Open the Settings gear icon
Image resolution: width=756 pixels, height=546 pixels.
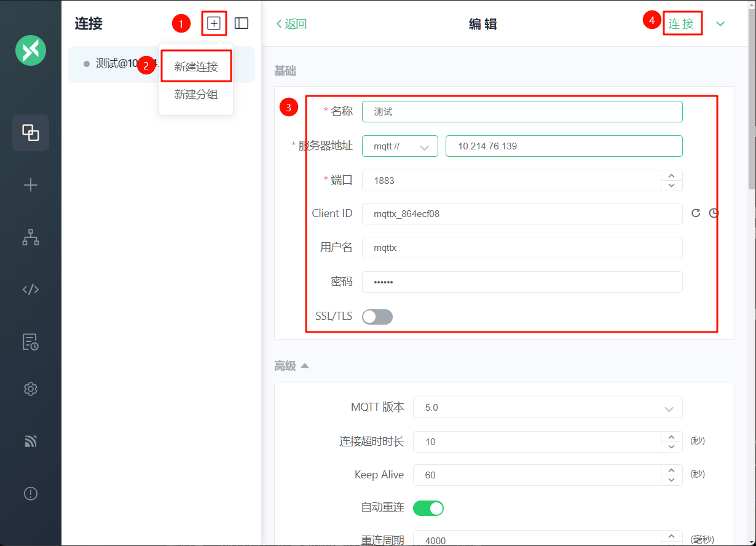point(31,389)
